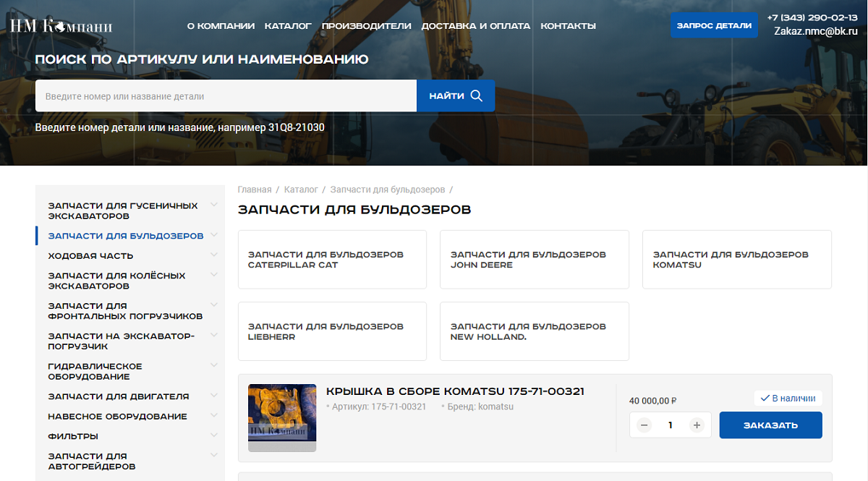Click the Запчасти для бульдозеров page heading
The height and width of the screenshot is (481, 868).
coord(354,210)
